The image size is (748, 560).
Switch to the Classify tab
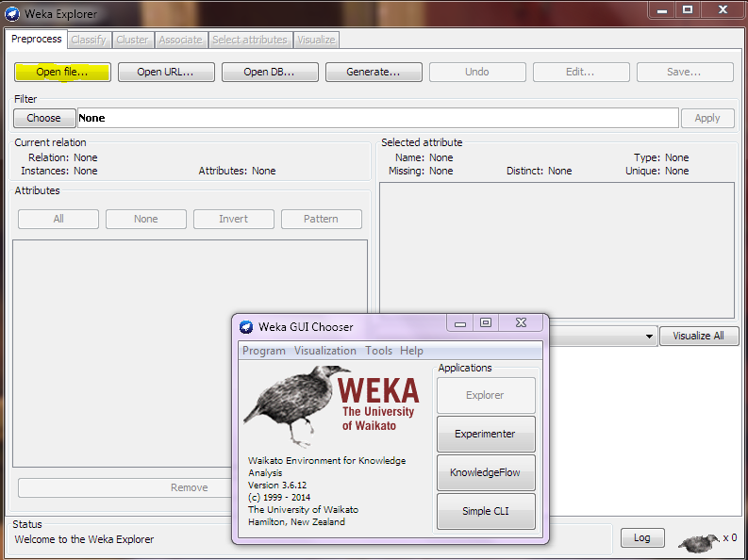coord(89,40)
